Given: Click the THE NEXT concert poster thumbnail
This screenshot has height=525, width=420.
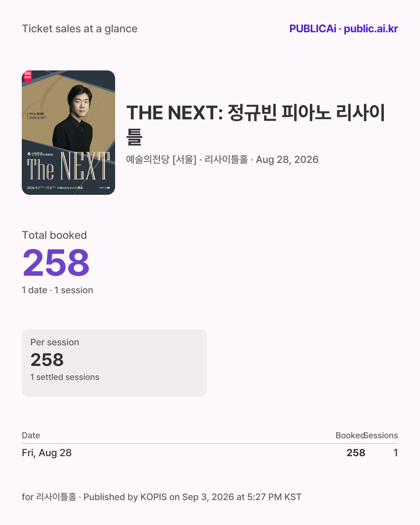Looking at the screenshot, I should 68,133.
